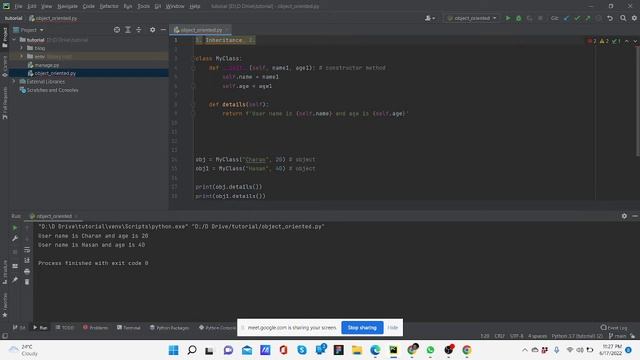
Task: Open the View menu
Action: click(47, 6)
